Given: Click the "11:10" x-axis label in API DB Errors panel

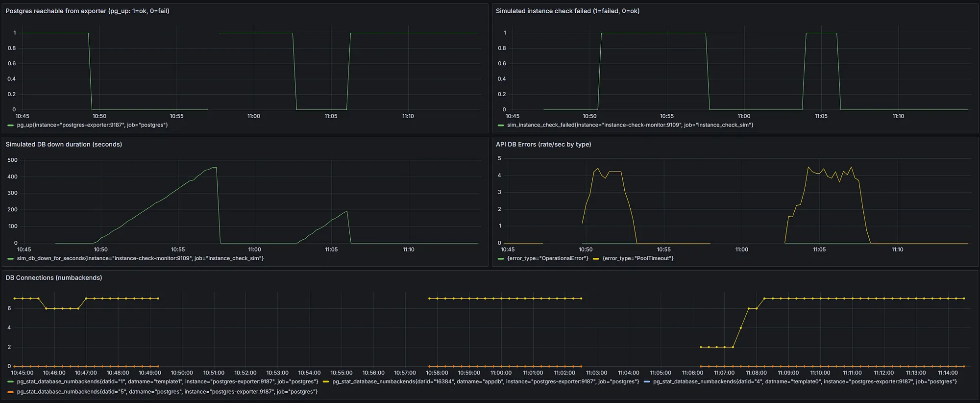Looking at the screenshot, I should coord(897,250).
